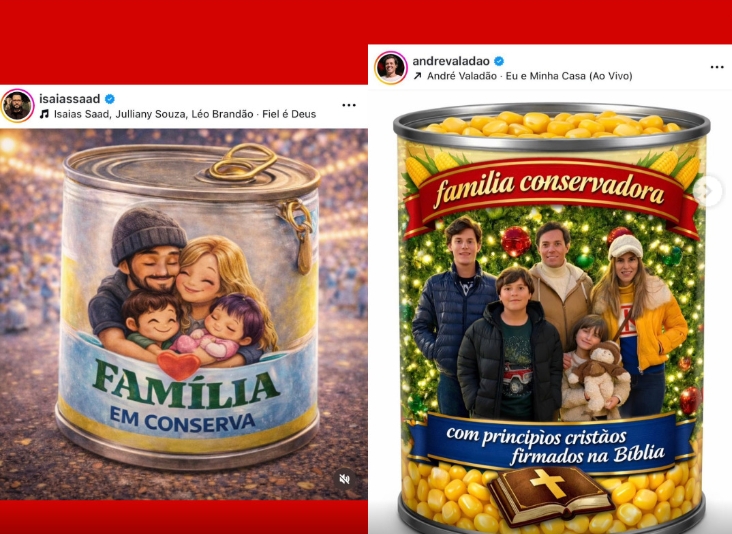Click the arrow icon beside André Valadão audio
The height and width of the screenshot is (534, 732).
pos(417,76)
